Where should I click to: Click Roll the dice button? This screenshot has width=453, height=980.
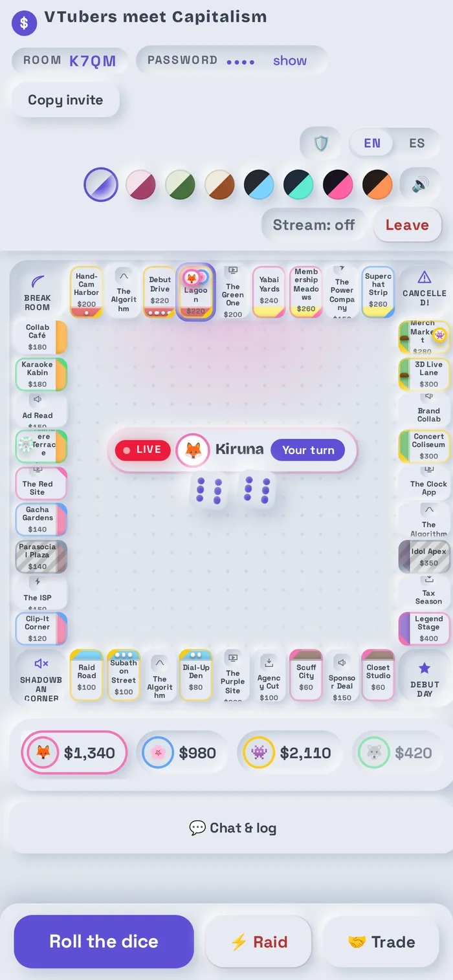tap(104, 942)
